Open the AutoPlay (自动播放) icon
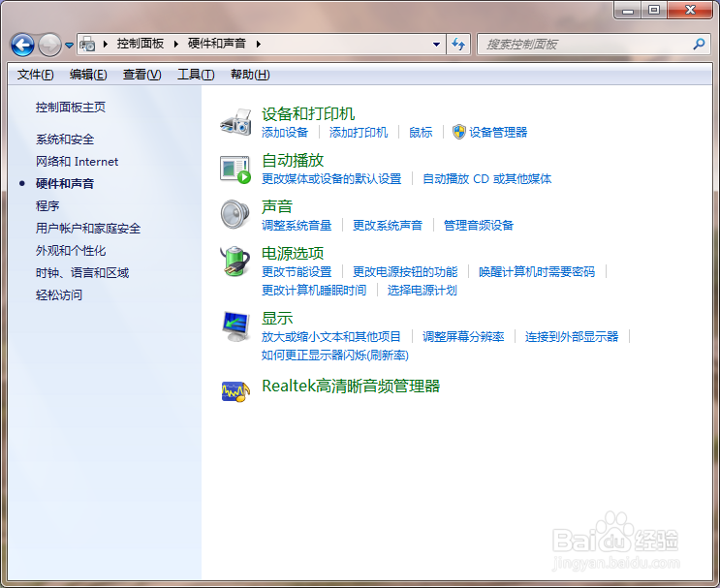 235,170
